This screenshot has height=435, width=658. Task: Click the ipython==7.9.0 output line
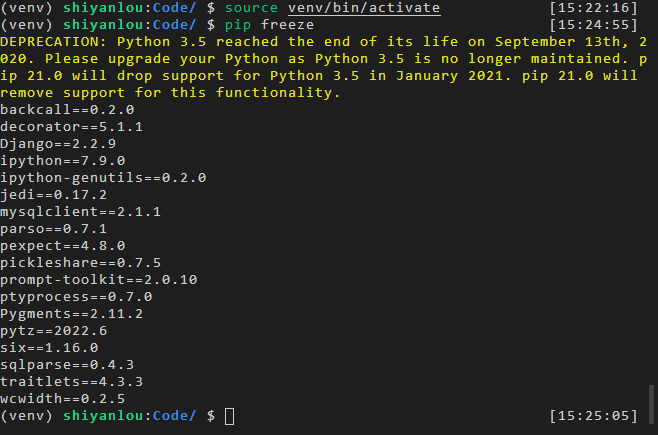pyautogui.click(x=63, y=160)
